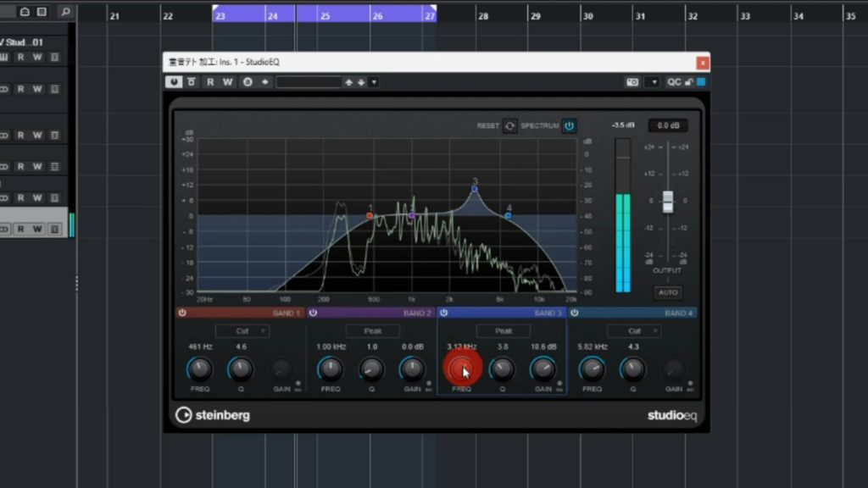This screenshot has width=868, height=488.
Task: Click the Band 2 Peak type selector
Action: click(372, 331)
